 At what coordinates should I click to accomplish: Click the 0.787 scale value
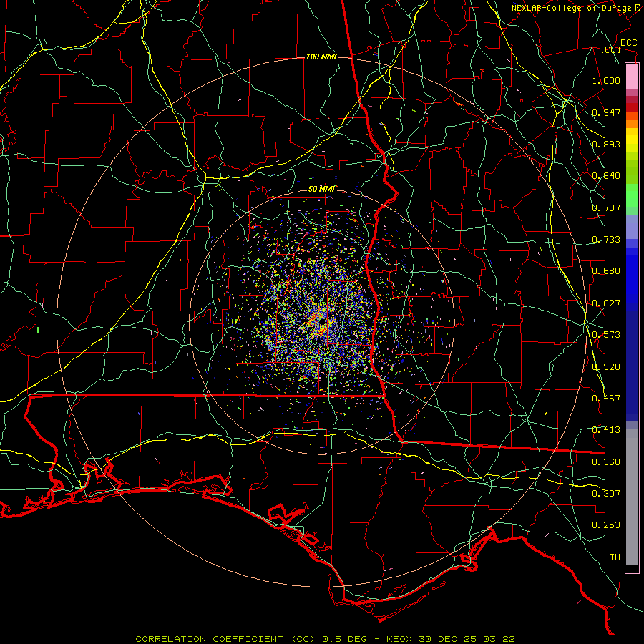pos(606,208)
